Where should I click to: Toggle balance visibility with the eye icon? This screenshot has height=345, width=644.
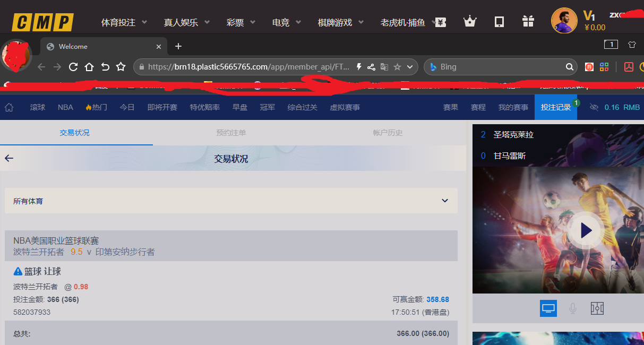point(594,107)
